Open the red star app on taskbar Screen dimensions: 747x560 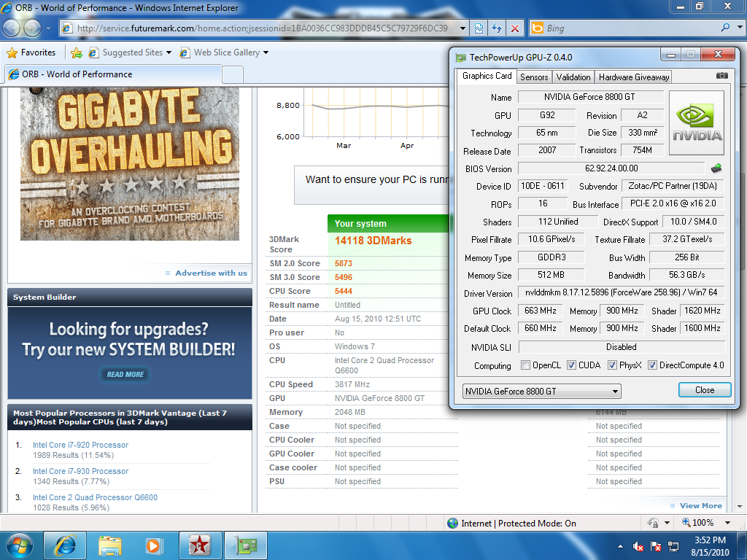point(199,545)
